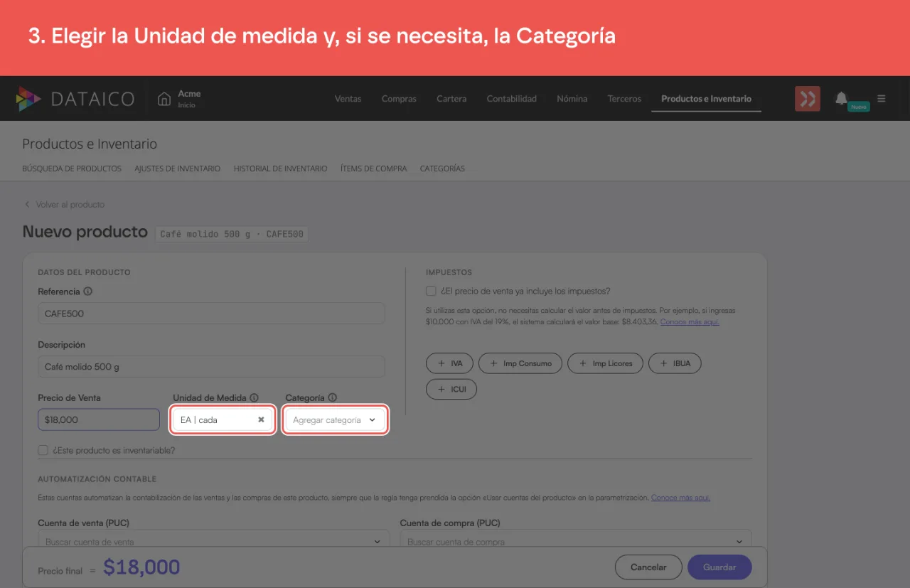The height and width of the screenshot is (588, 910).
Task: Open the Cuenta de venta dropdown
Action: click(x=213, y=542)
